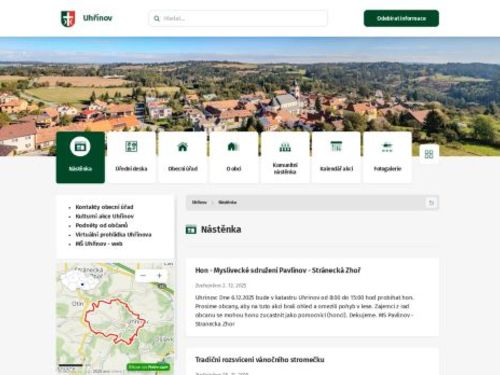
Task: Click the grid icon showing all sections
Action: 429,154
